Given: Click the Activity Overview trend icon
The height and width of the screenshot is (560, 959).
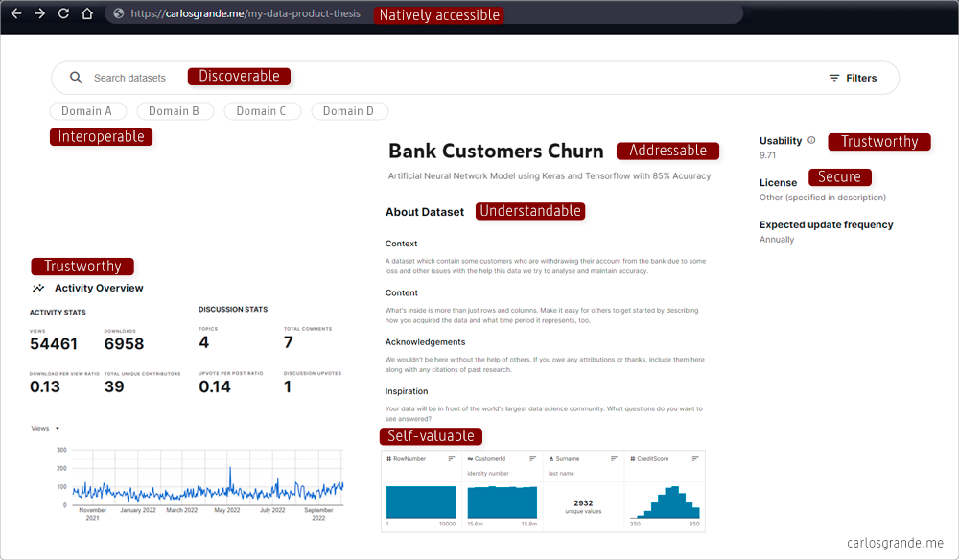Looking at the screenshot, I should [x=38, y=288].
